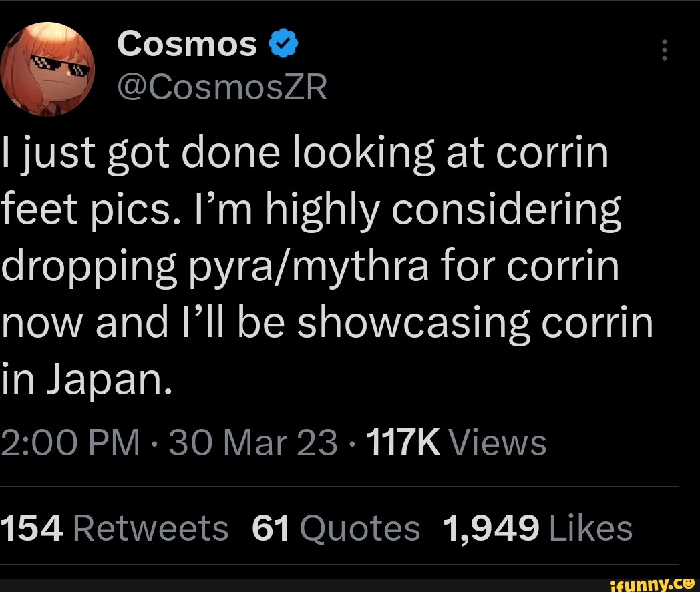Click the @CosmosZR handle link
This screenshot has width=700, height=592.
pyautogui.click(x=222, y=87)
